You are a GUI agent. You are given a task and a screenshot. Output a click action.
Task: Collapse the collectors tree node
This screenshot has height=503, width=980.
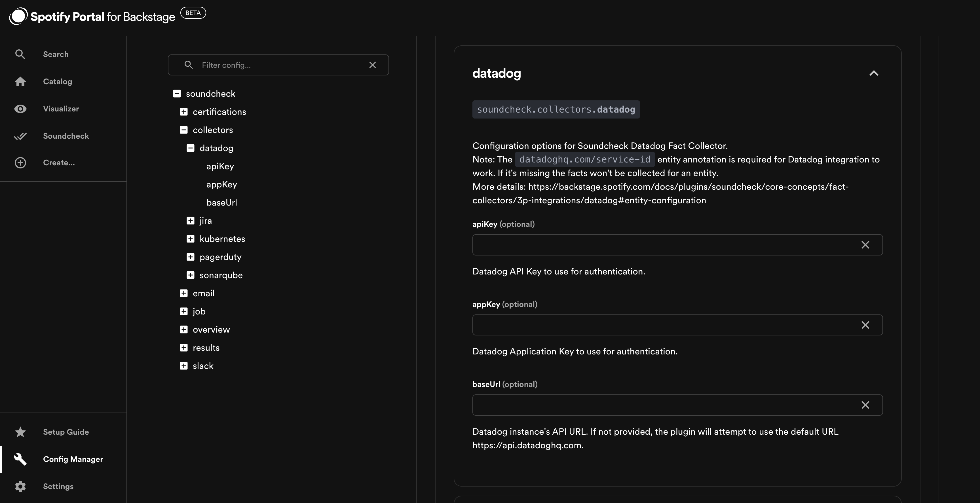183,130
